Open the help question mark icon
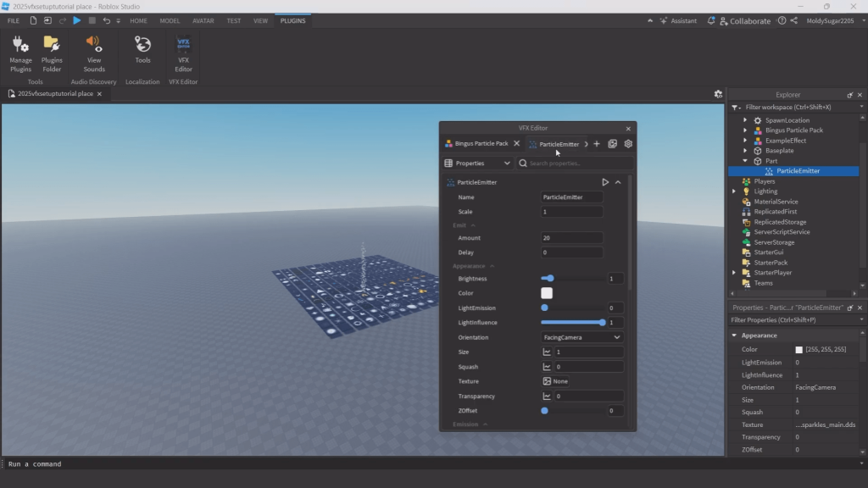Viewport: 868px width, 488px height. click(782, 20)
